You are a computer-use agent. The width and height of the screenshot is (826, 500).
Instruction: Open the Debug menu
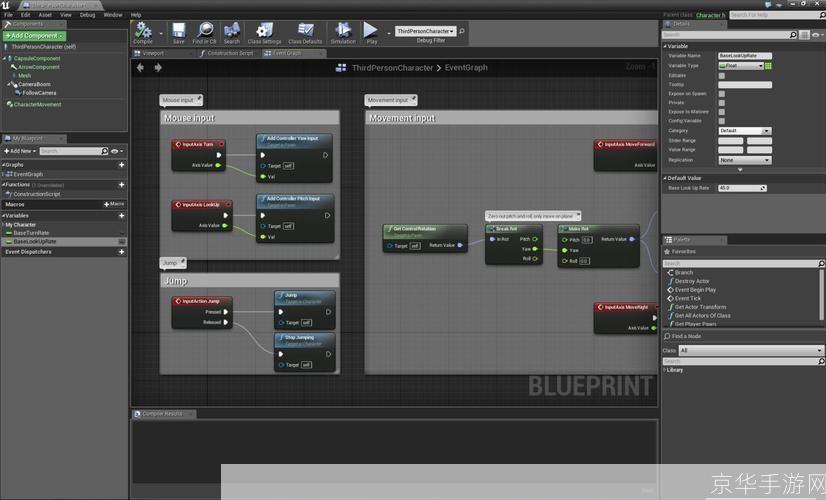[87, 15]
